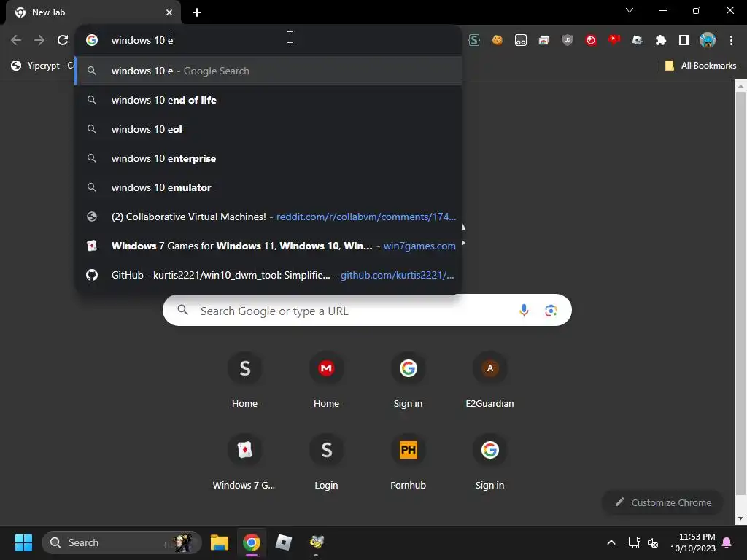The height and width of the screenshot is (560, 747).
Task: Select 'windows 10 e - Google Search' suggestion
Action: click(269, 71)
